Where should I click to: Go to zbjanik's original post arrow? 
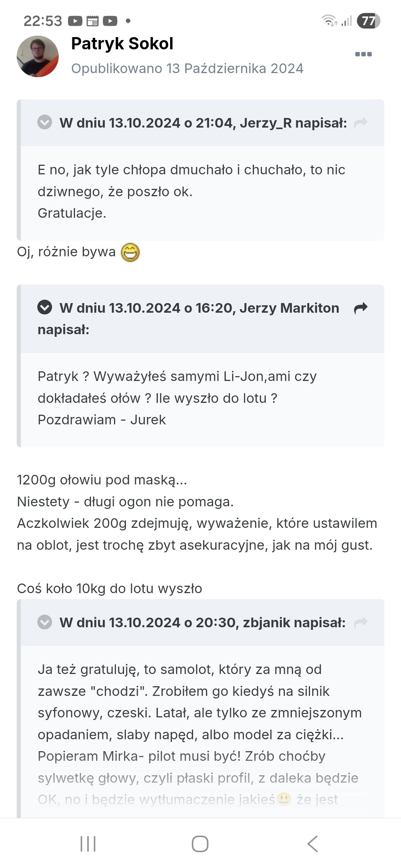tap(361, 622)
